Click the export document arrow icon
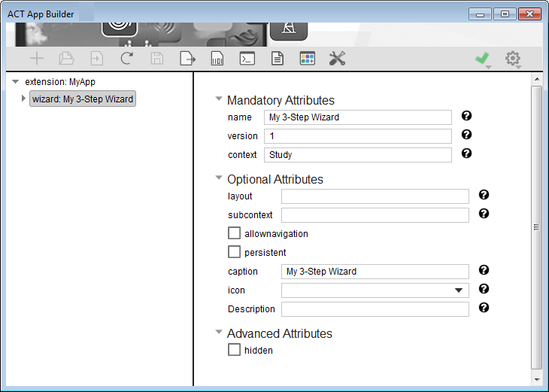Screen dimensions: 549x392 click(x=188, y=59)
